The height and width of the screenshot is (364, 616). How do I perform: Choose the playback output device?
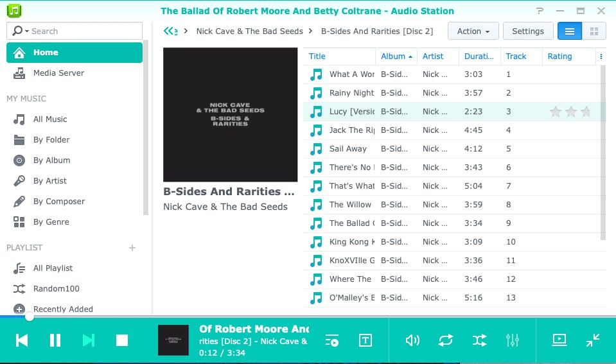click(x=559, y=340)
